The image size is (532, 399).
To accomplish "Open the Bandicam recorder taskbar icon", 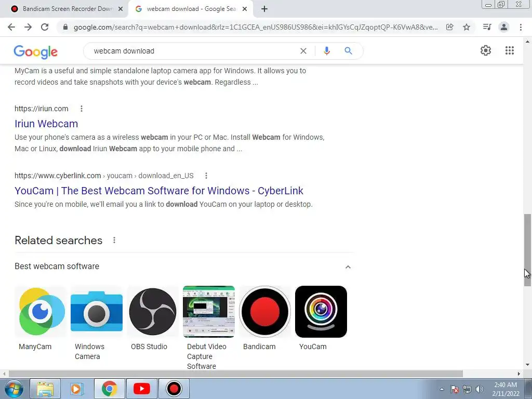I will pyautogui.click(x=174, y=389).
